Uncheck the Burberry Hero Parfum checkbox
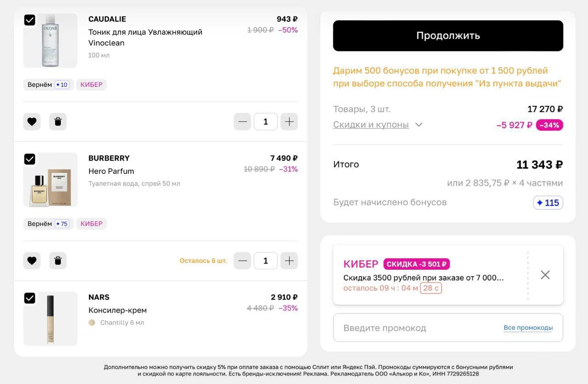The width and height of the screenshot is (588, 384). point(30,159)
